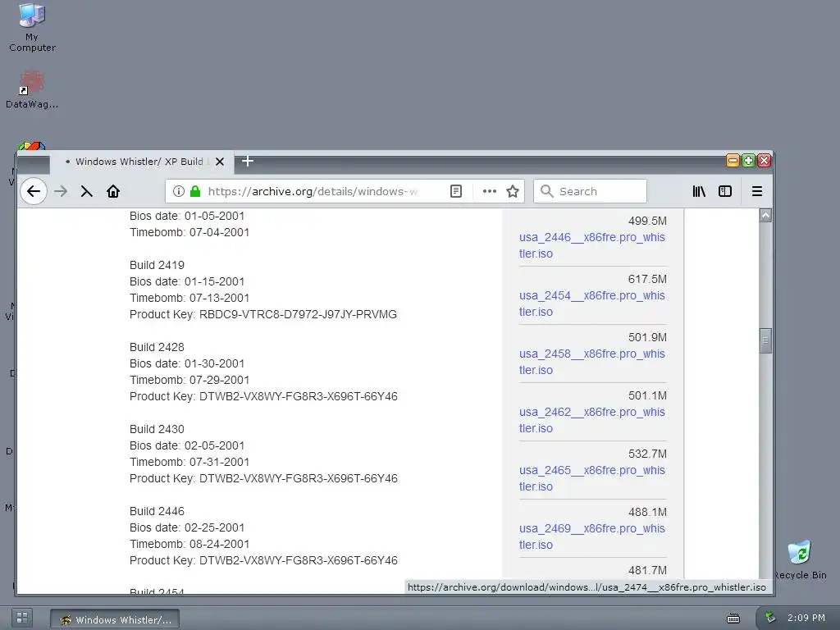The width and height of the screenshot is (840, 630).
Task: Download usa_2458__x86fre.pro_whistler.iso
Action: [592, 362]
